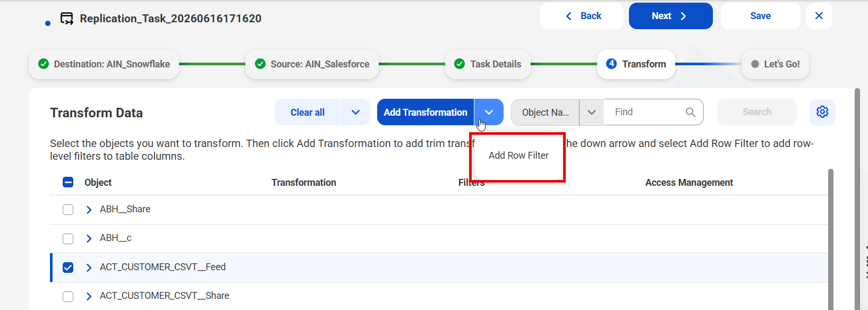Uncheck the ACT_CUSTOMER_CSVT__Feed checkbox

[x=68, y=267]
